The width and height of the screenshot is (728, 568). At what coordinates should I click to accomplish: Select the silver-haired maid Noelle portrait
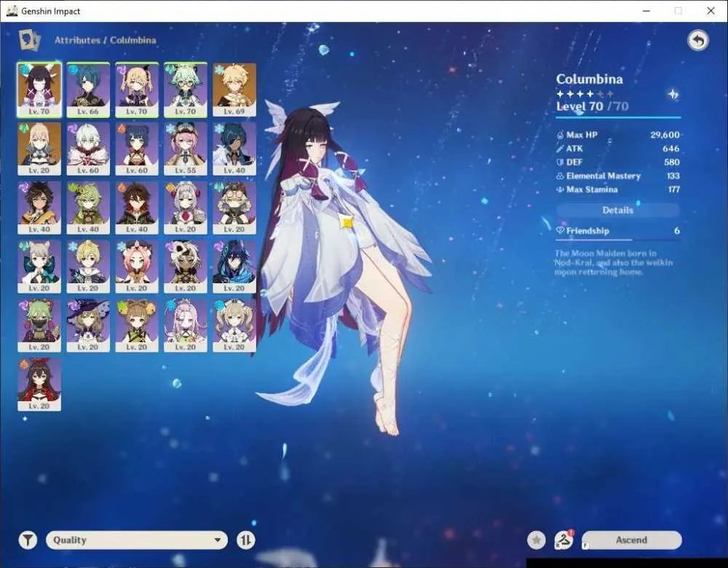tap(185, 208)
